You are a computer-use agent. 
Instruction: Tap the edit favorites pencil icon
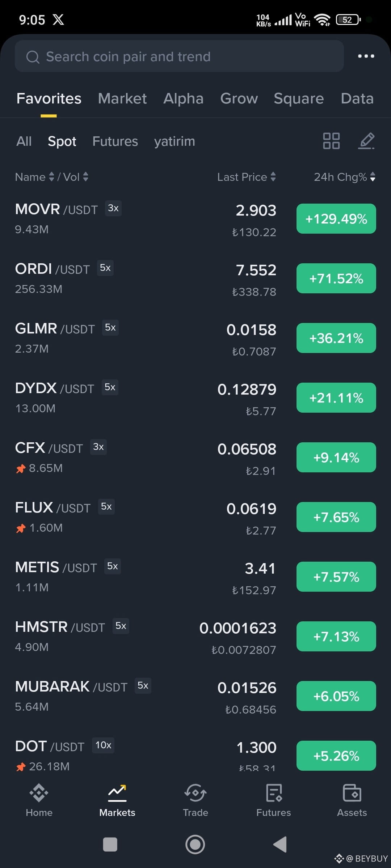click(x=366, y=141)
